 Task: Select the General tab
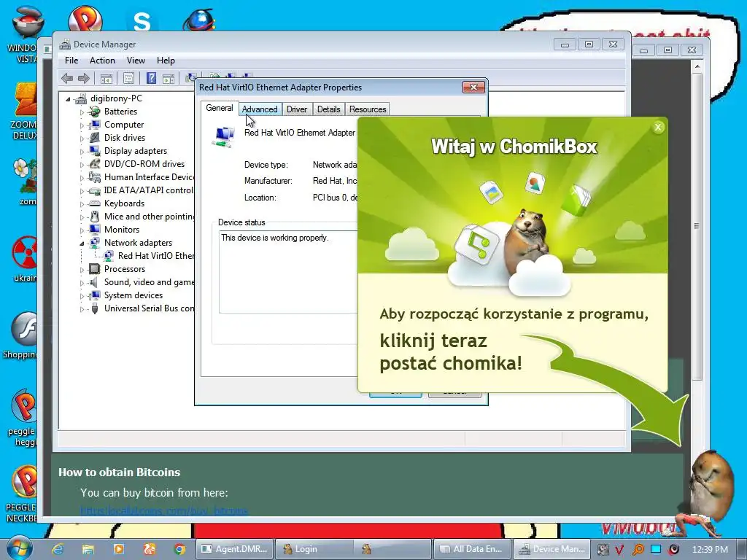(220, 108)
